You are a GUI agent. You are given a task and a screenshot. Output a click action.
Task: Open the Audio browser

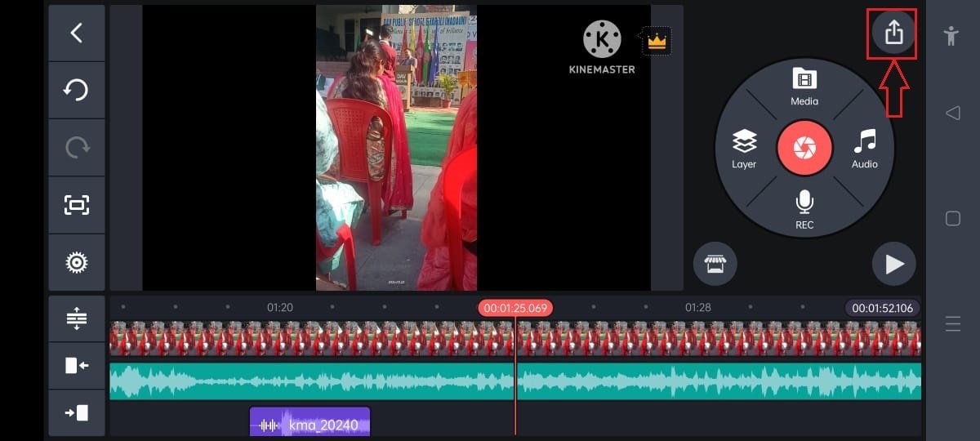[x=864, y=149]
